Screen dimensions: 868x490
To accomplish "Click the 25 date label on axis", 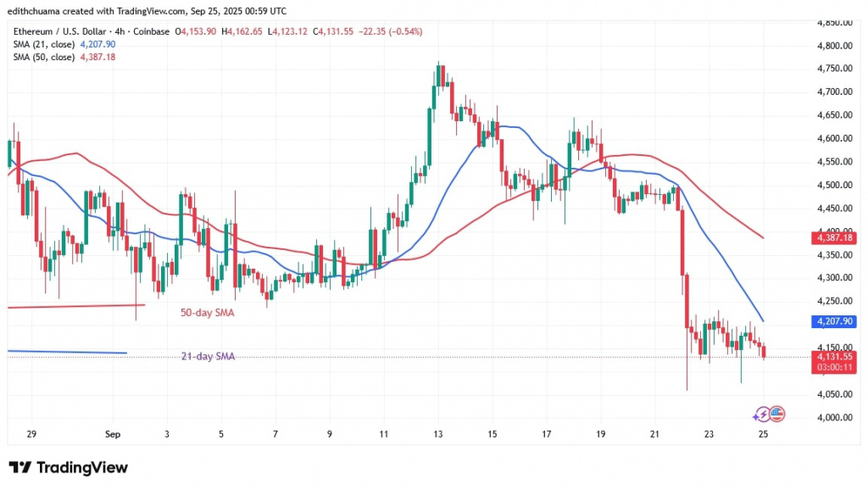I will (763, 433).
